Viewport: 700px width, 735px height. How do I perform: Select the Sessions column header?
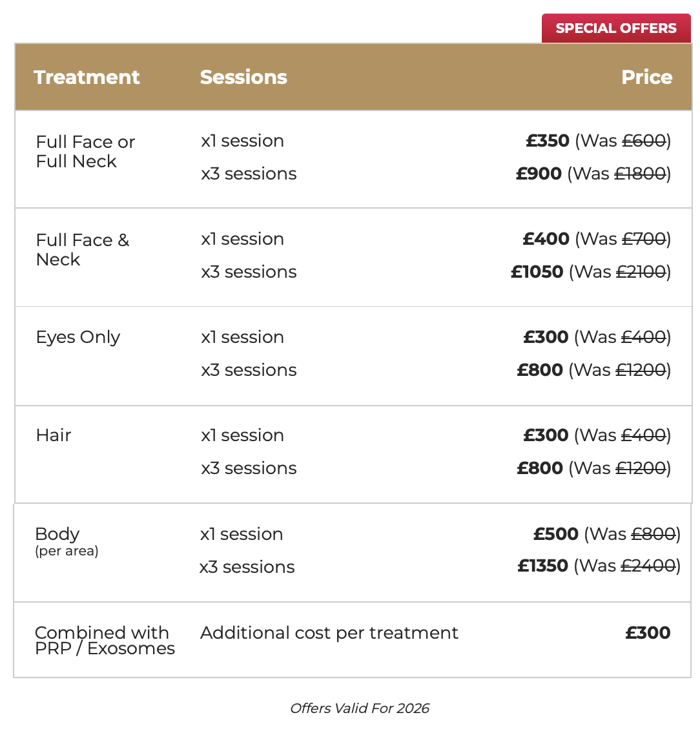243,78
